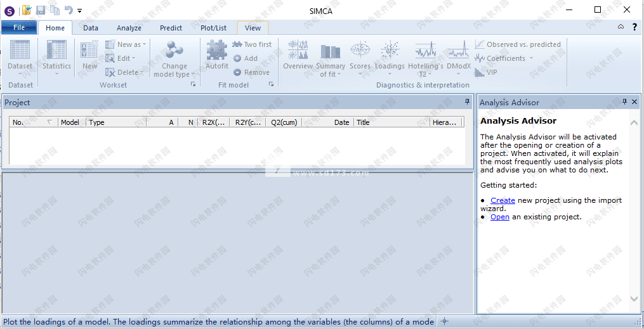Fit the Two first components
This screenshot has height=329, width=644.
(x=252, y=44)
